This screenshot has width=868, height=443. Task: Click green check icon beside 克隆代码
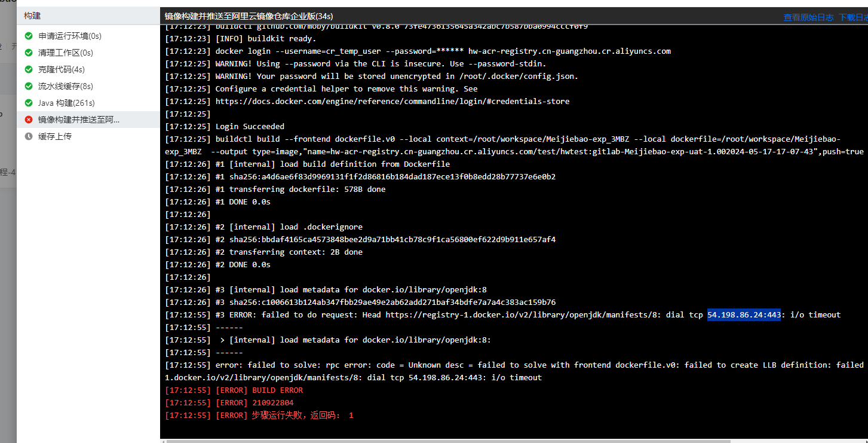tap(29, 70)
